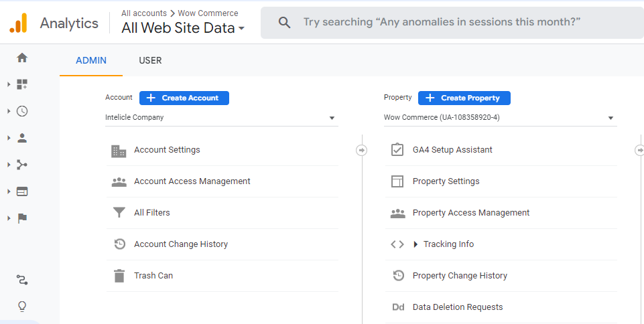Screen dimensions: 644x324
Task: Click the Analytics product name text
Action: 69,23
